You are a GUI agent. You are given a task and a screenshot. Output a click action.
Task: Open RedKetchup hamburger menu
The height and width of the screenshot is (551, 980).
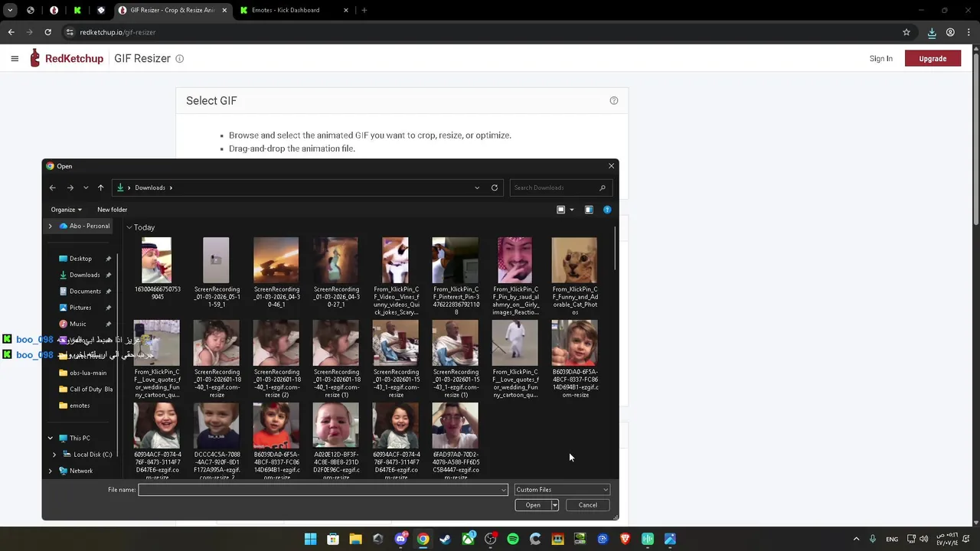(15, 58)
